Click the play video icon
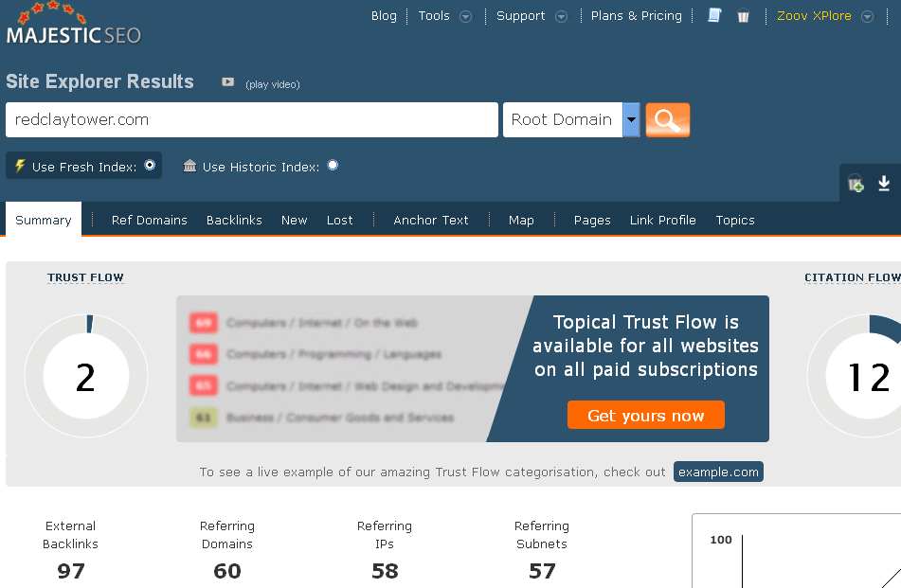The image size is (901, 588). pos(228,82)
